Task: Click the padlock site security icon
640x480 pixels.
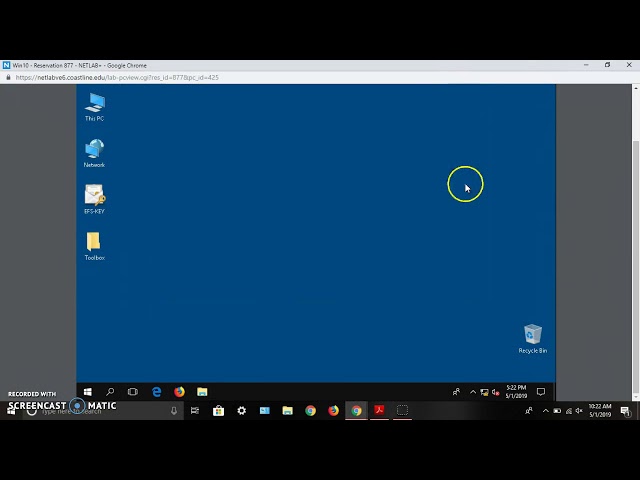Action: pyautogui.click(x=8, y=77)
